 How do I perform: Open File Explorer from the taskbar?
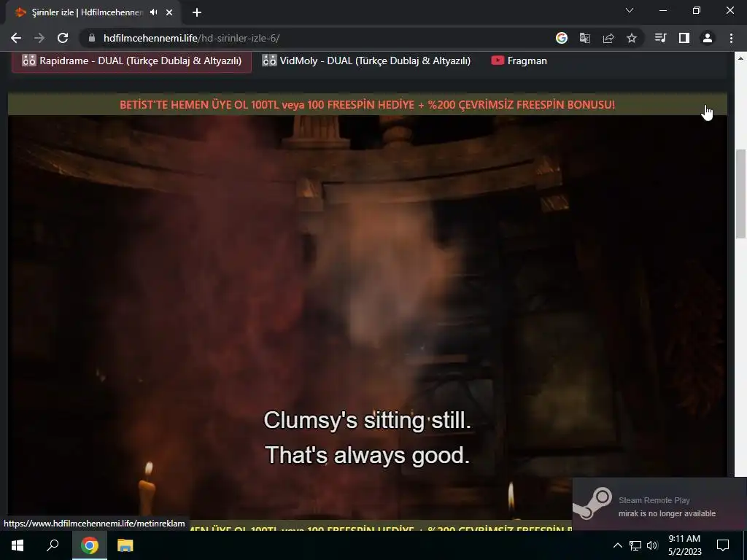point(125,545)
